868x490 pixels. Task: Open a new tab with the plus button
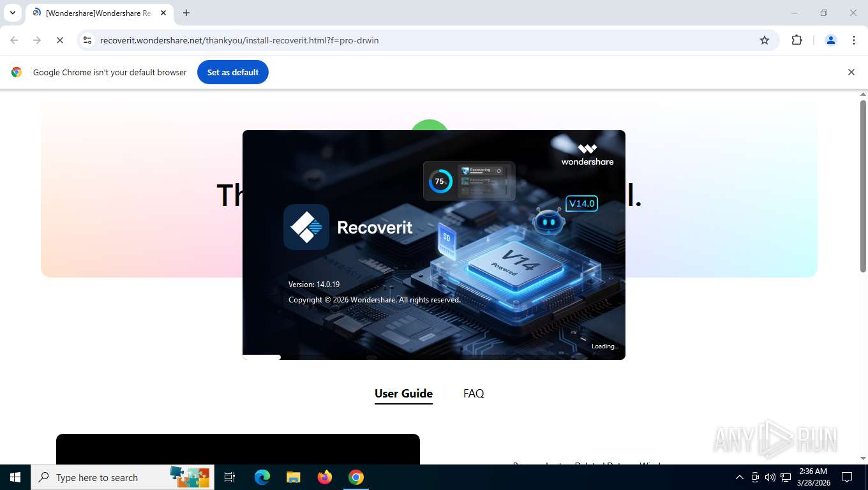(186, 13)
